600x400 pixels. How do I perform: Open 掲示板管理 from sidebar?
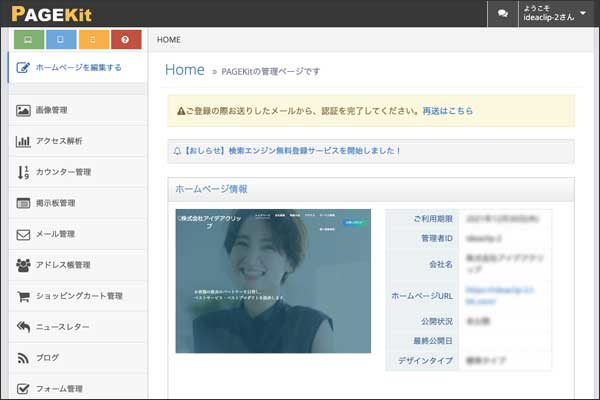coord(78,203)
